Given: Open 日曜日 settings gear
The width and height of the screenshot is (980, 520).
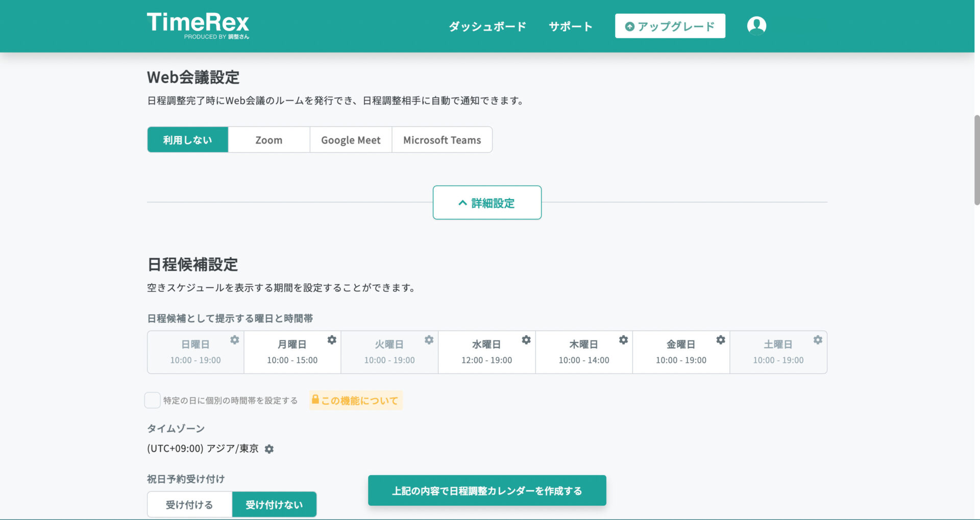Looking at the screenshot, I should pos(235,339).
